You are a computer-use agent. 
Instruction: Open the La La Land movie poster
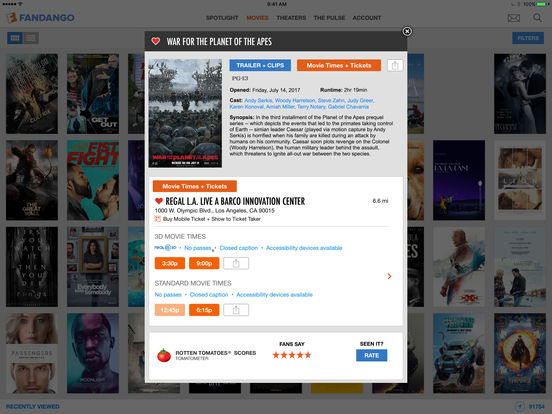(x=459, y=180)
